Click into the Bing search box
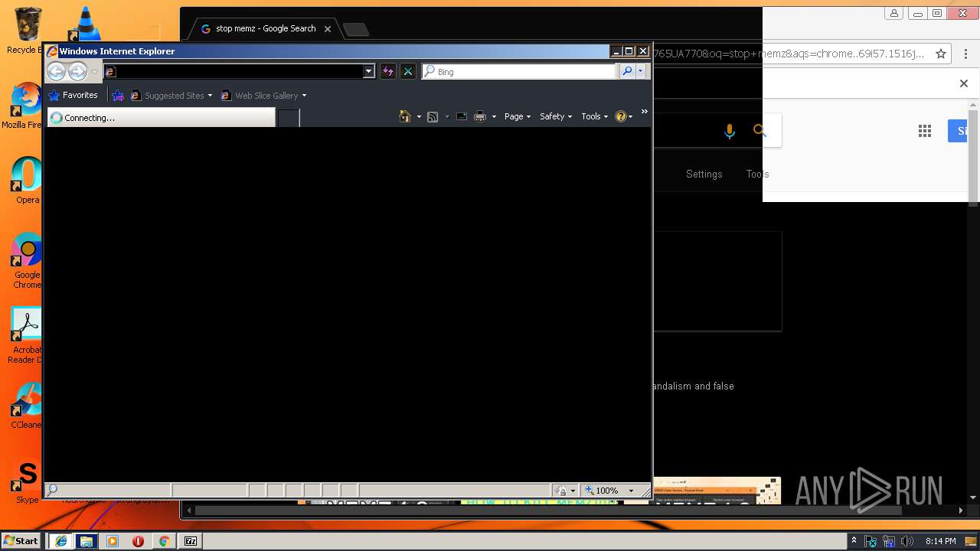Viewport: 980px width, 551px height. pos(518,71)
